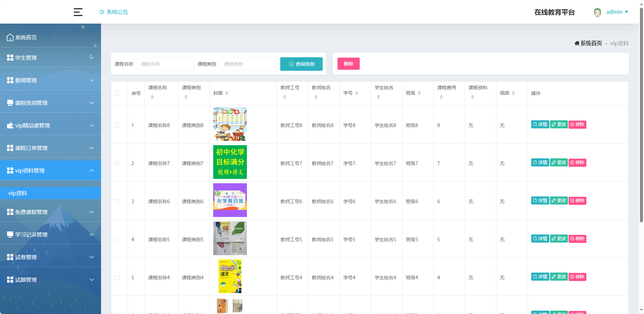Viewport: 644px width, 314px height.
Task: Click the grid icon beside 免费课程管理
Action: coord(10,212)
